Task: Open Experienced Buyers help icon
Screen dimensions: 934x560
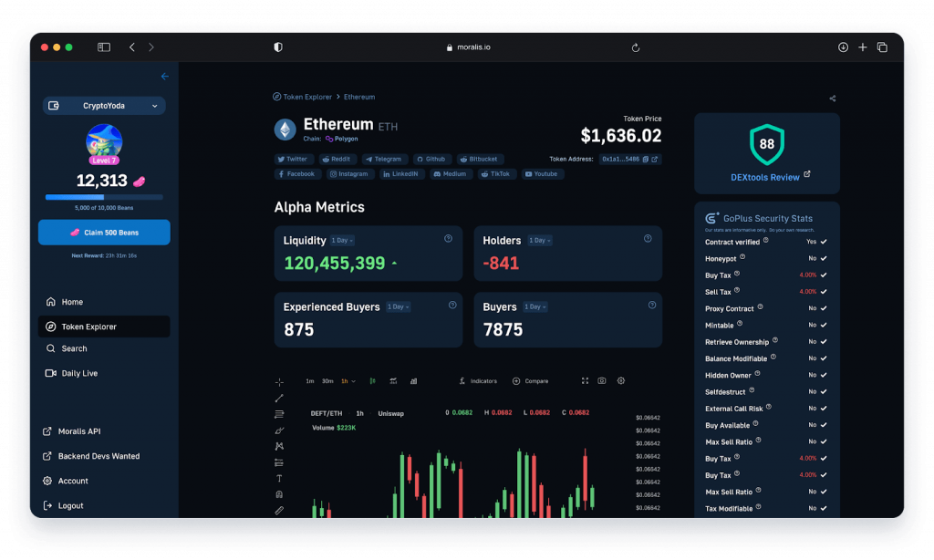Action: coord(452,305)
